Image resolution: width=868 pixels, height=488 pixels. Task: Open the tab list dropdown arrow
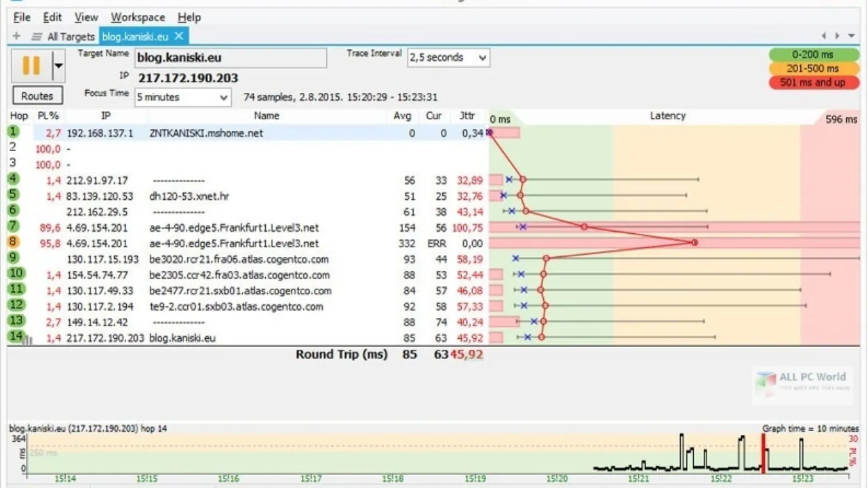(x=850, y=36)
